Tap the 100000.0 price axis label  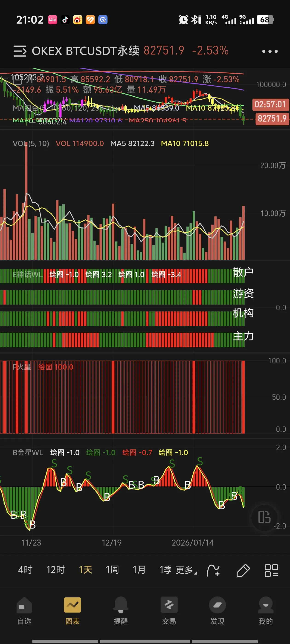[271, 84]
